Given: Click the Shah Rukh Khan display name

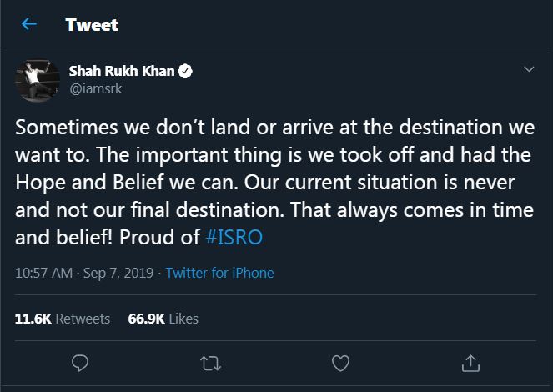Looking at the screenshot, I should 127,72.
